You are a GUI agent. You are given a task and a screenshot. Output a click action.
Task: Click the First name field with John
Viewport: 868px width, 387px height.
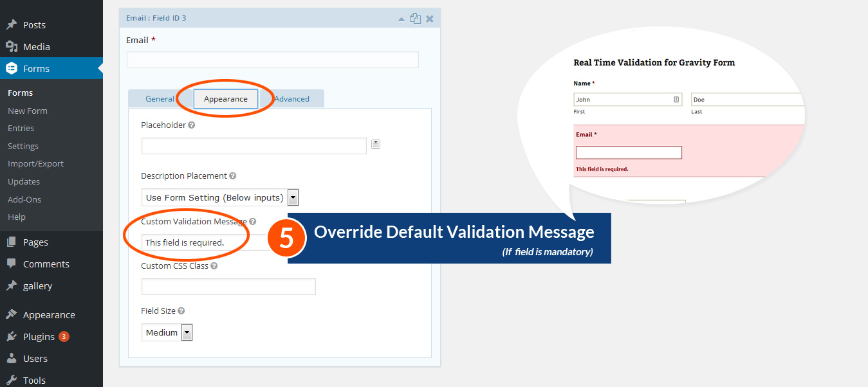point(628,100)
